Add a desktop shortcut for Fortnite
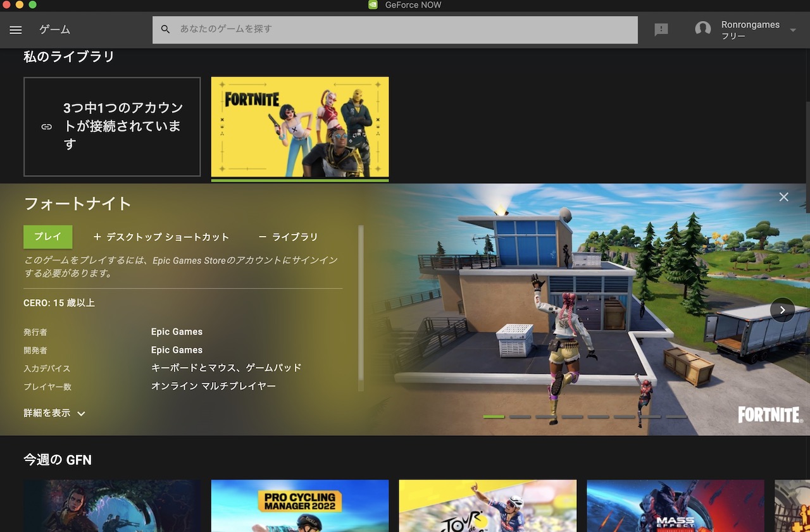This screenshot has height=532, width=810. click(x=161, y=237)
